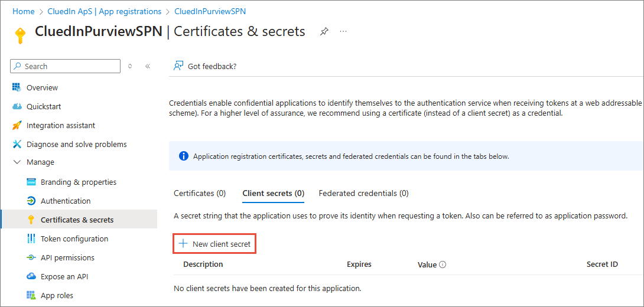The image size is (644, 307).
Task: Go to Home breadcrumb
Action: click(24, 11)
